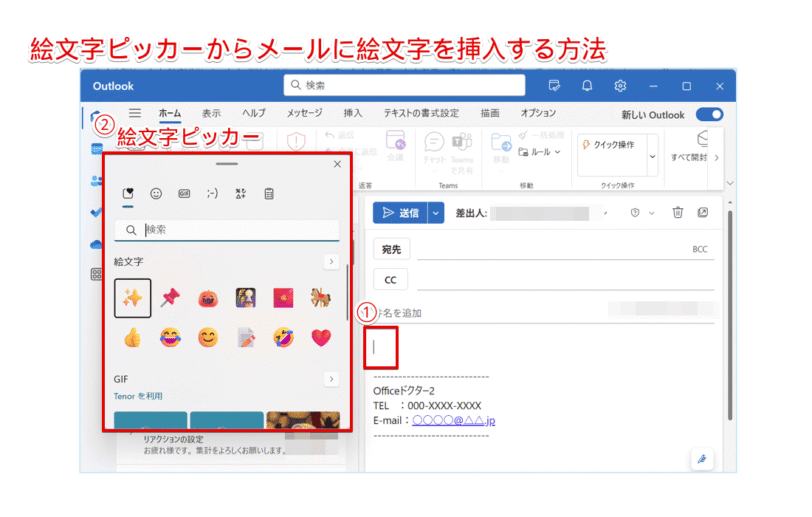Open the ヘルプ ribbon tab
The image size is (812, 517).
(254, 113)
